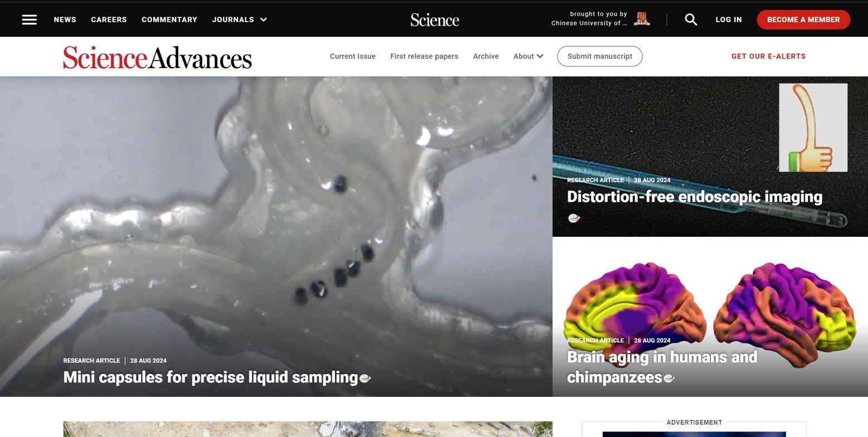This screenshot has width=868, height=437.
Task: Open Brain aging in humans and chimpanzees article
Action: pyautogui.click(x=662, y=367)
